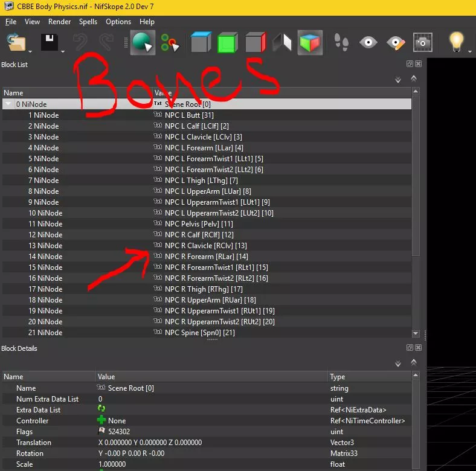The image size is (476, 471).
Task: Click Block List scrollbar up arrow
Action: point(416,91)
